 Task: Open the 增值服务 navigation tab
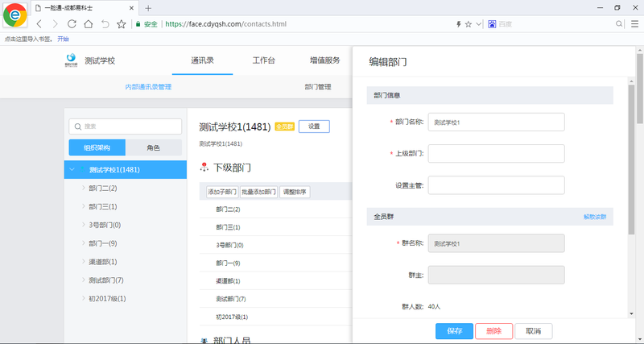(x=324, y=60)
